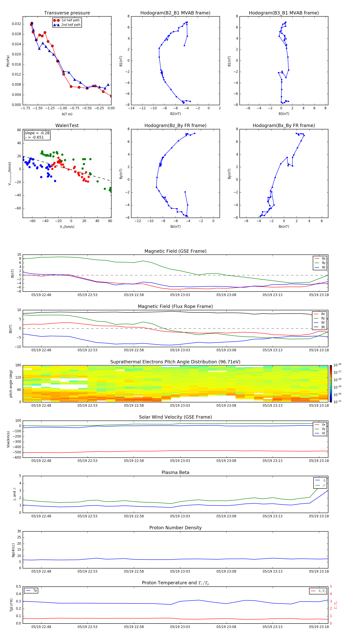
Task: Click the 'V_A(km/s)' x-axis label
Action: click(67, 227)
